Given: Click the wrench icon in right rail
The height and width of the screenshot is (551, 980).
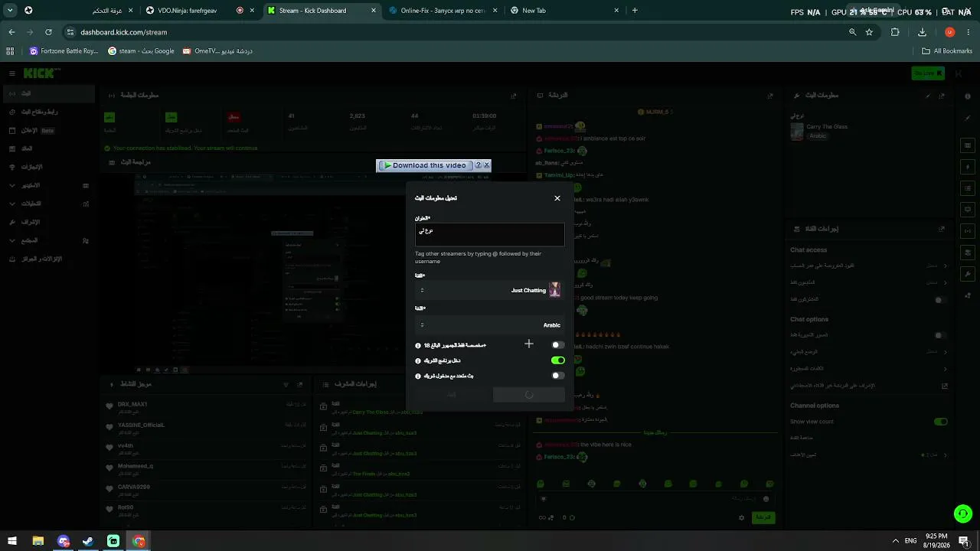Looking at the screenshot, I should pyautogui.click(x=968, y=273).
